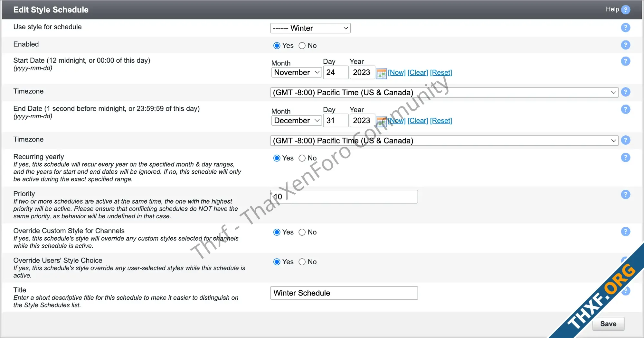This screenshot has width=644, height=338.
Task: Select Yes for Override Custom Style for Channels
Action: point(277,232)
